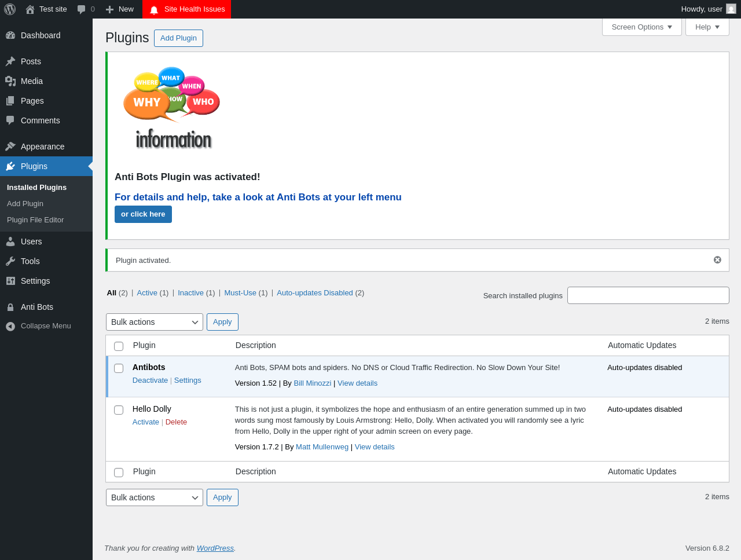Click the user avatar next to Howdy

click(x=731, y=9)
